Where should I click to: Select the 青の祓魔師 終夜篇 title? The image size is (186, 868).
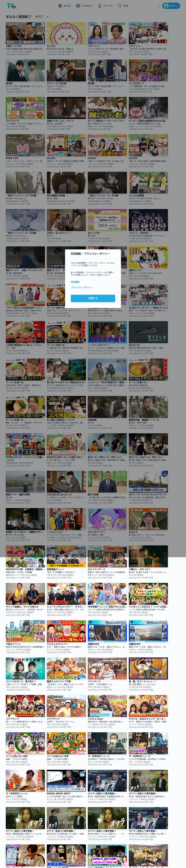56,195
